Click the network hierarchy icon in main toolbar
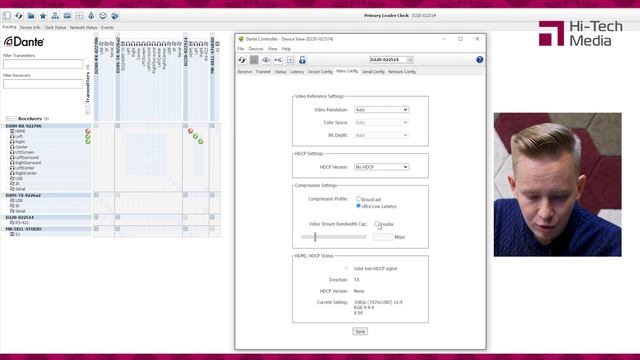 pos(55,16)
